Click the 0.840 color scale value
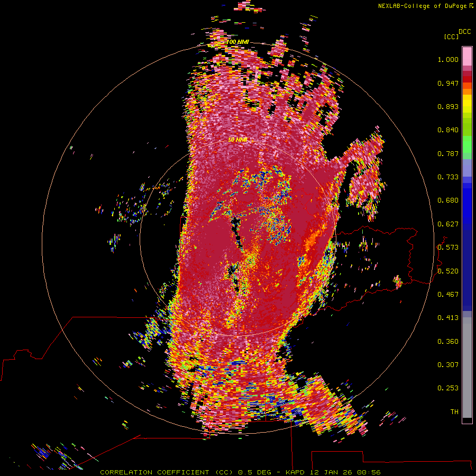This screenshot has height=476, width=476. [x=448, y=130]
